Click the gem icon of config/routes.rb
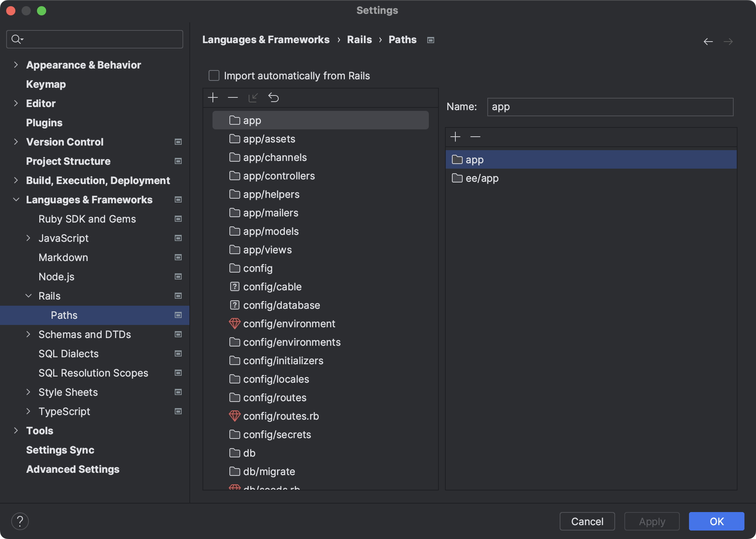756x539 pixels. pyautogui.click(x=234, y=416)
